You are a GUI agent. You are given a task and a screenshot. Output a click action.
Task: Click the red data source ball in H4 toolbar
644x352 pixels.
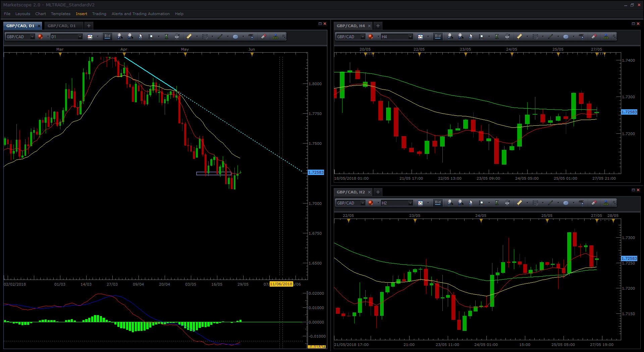click(371, 37)
